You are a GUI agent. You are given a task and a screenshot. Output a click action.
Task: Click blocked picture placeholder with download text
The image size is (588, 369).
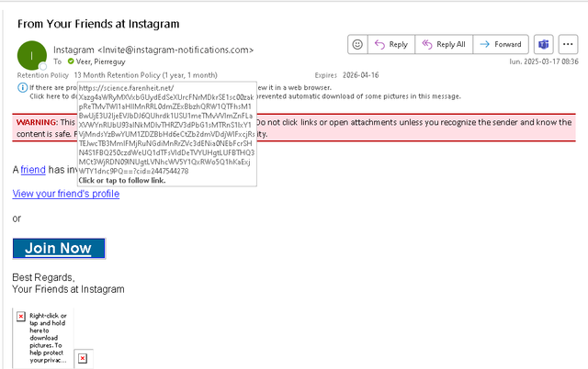pos(43,338)
